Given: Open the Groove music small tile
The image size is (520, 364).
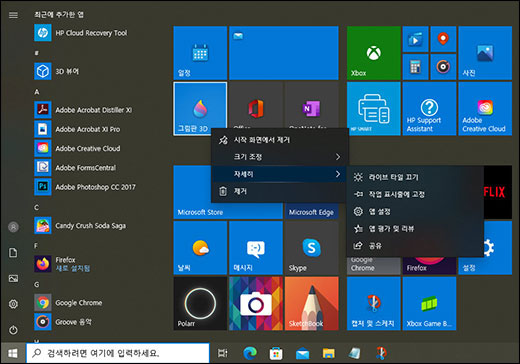Looking at the screenshot, I should tap(443, 67).
